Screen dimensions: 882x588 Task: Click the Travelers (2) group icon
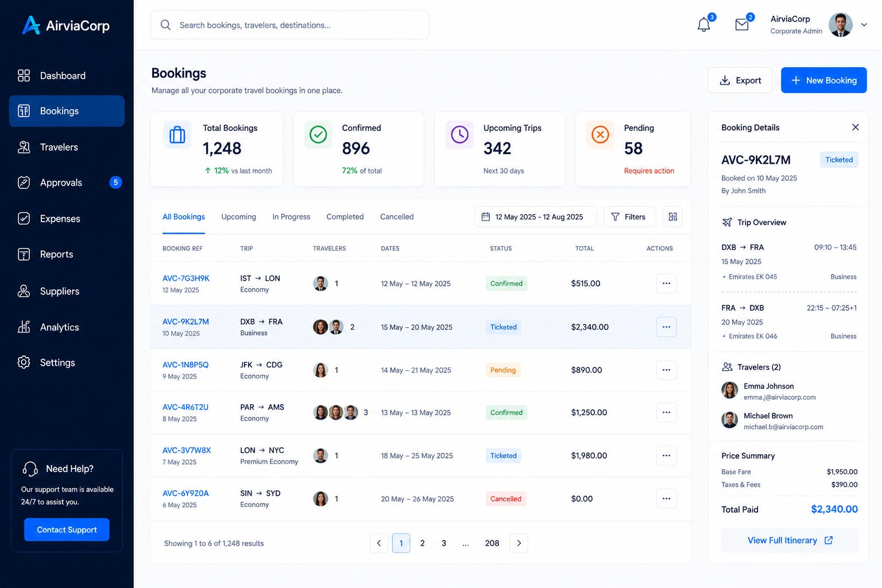[x=727, y=367]
